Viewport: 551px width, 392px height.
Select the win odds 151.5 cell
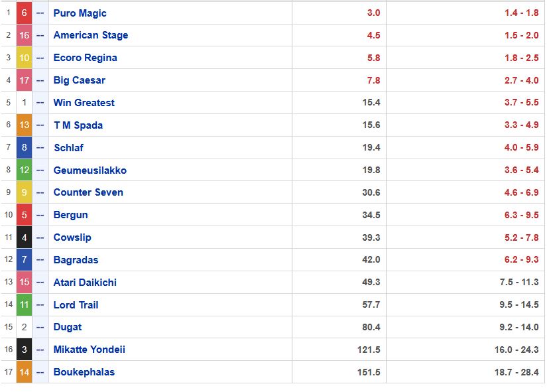click(339, 372)
